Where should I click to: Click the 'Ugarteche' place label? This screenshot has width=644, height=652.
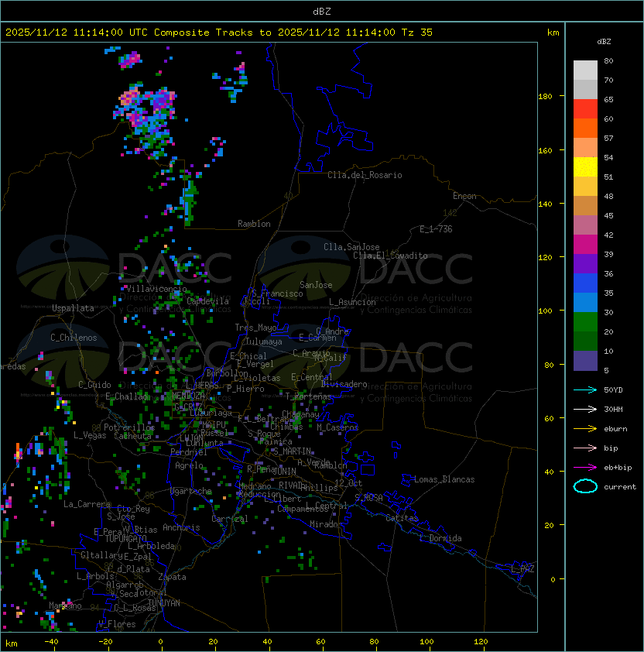(191, 491)
